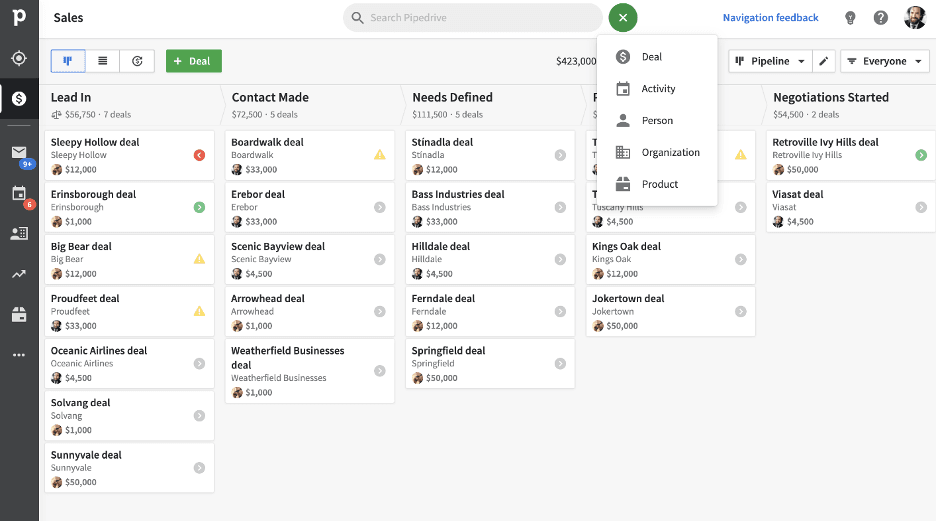Open the Navigation feedback link
The image size is (936, 522).
pyautogui.click(x=770, y=18)
